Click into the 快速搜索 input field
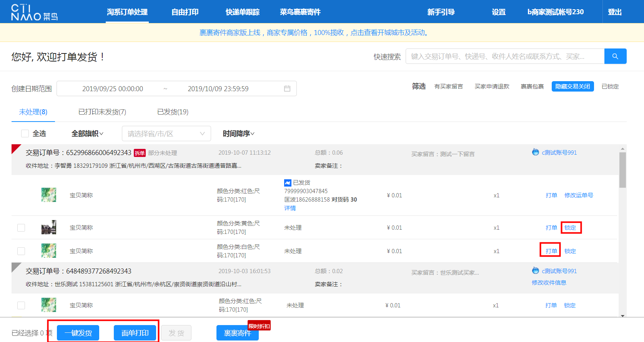The image size is (644, 342). coord(504,56)
